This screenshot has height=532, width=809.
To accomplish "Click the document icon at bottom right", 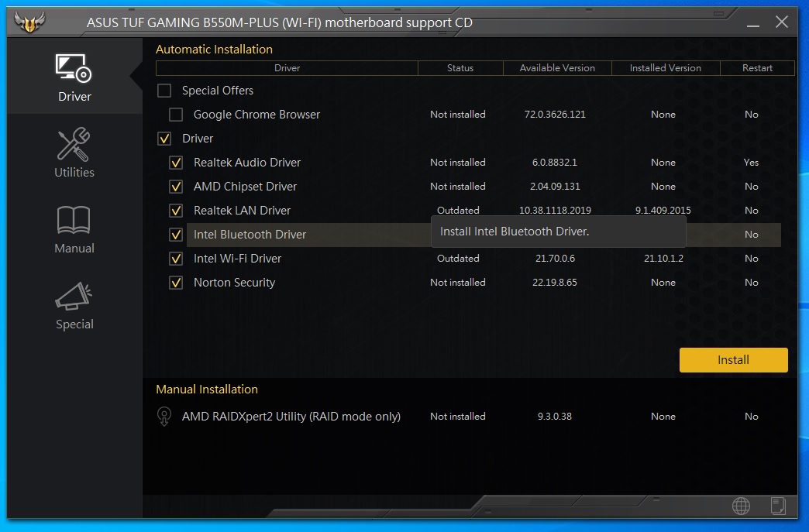I will point(778,506).
